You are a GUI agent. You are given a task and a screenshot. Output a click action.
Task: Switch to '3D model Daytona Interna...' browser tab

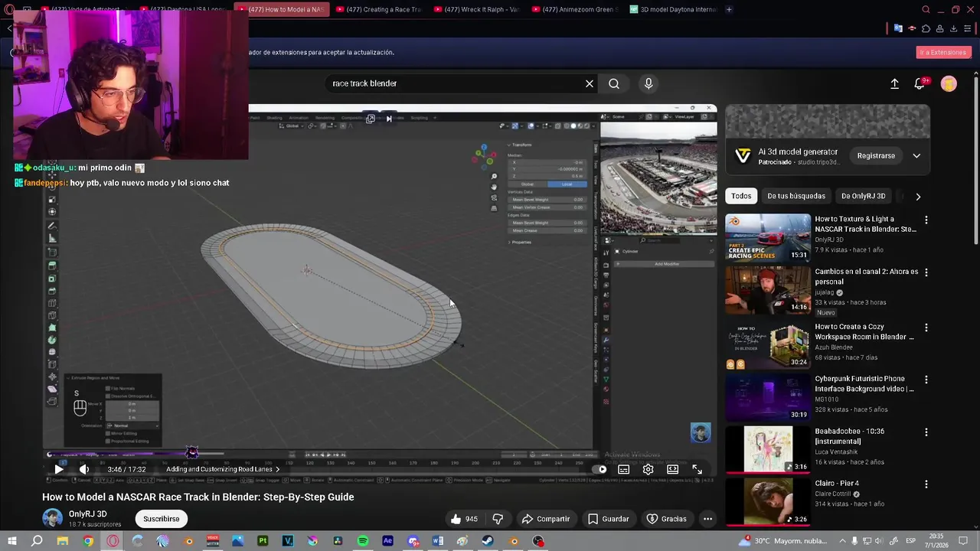[x=672, y=9]
